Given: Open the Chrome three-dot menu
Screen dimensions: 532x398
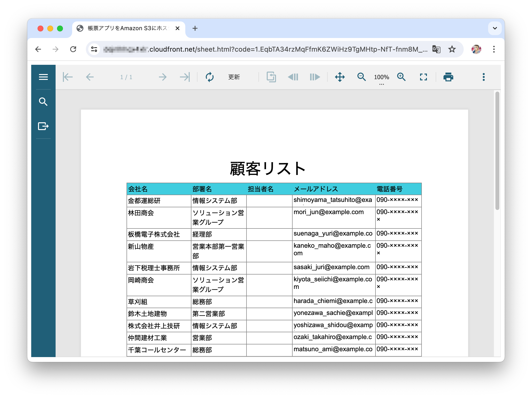Looking at the screenshot, I should (x=494, y=49).
